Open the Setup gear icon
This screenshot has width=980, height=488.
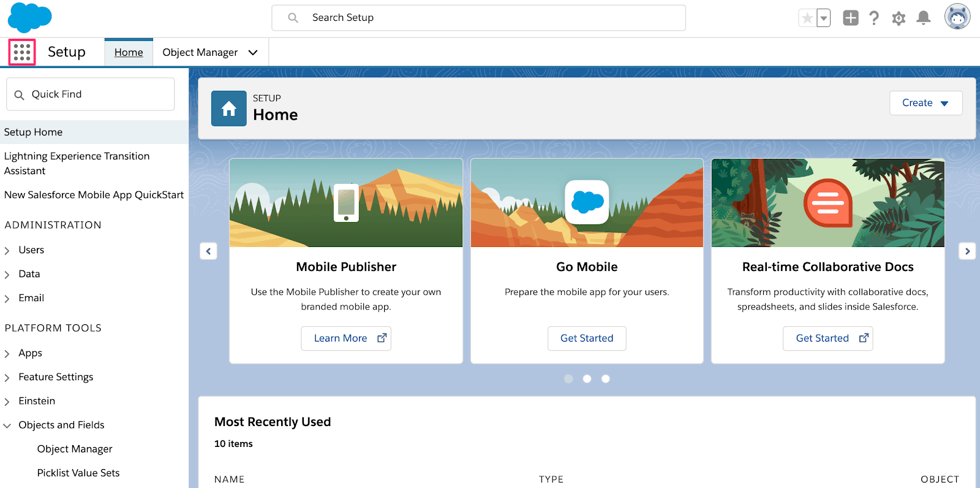point(899,18)
